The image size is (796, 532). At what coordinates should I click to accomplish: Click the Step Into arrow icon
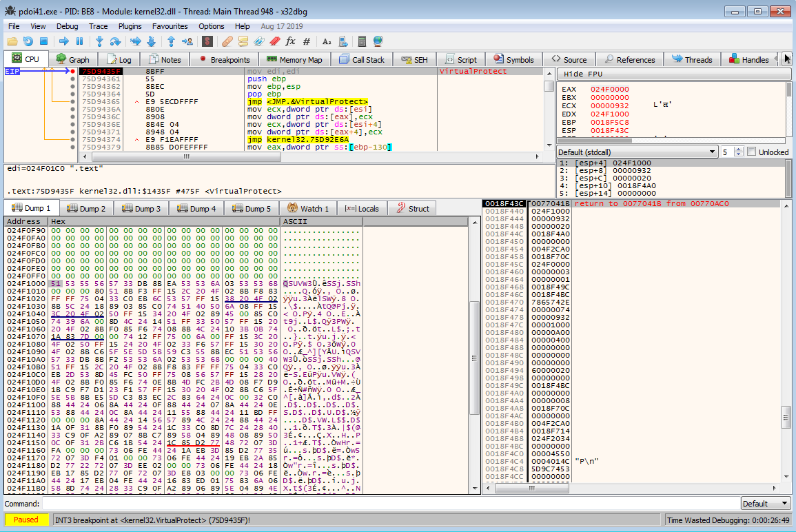(99, 41)
